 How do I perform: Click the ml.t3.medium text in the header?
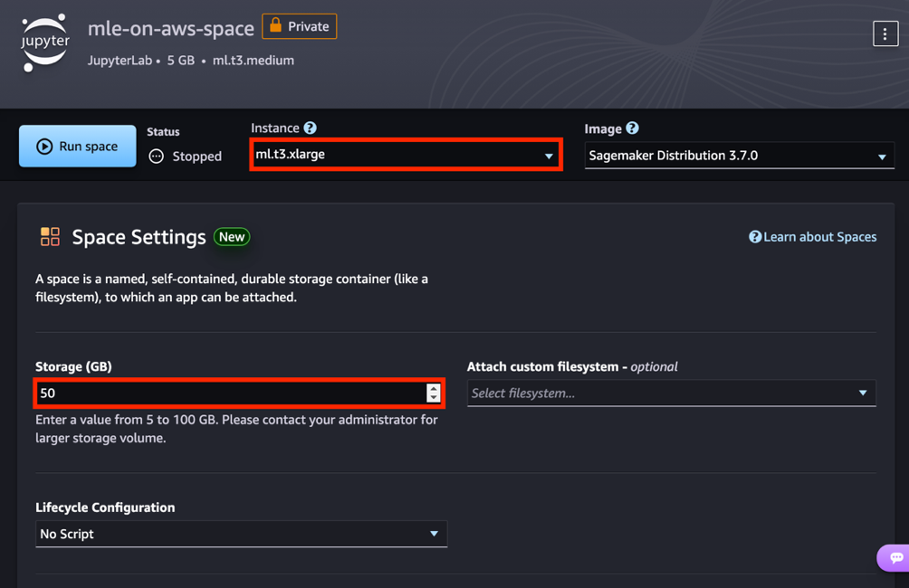(x=254, y=61)
